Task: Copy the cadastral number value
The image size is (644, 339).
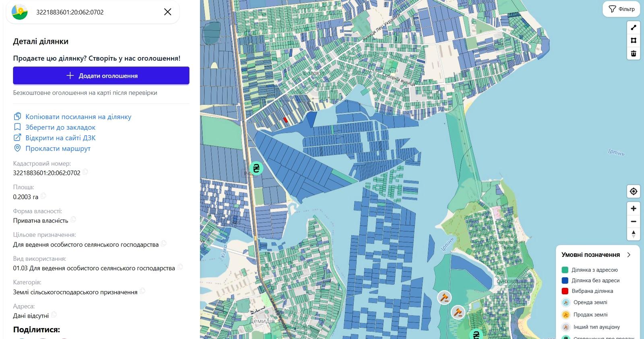Action: point(85,172)
